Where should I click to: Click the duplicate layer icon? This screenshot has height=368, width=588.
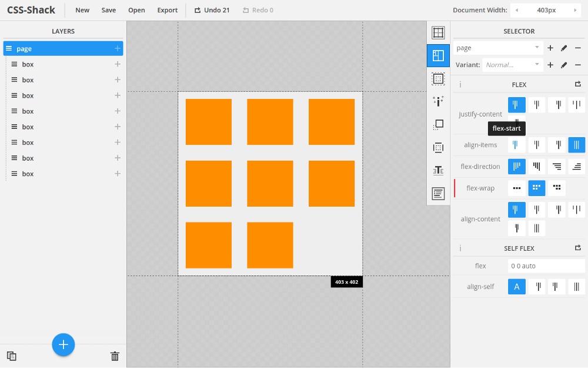tap(12, 356)
